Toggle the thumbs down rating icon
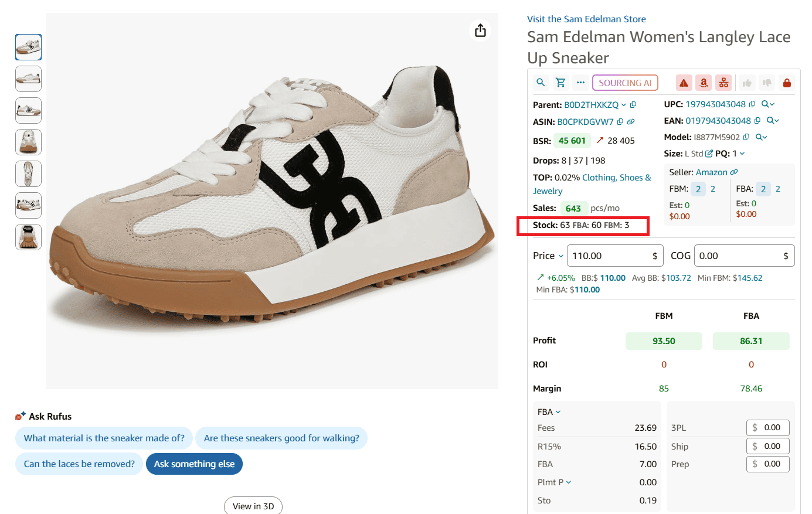This screenshot has width=812, height=514. pos(767,82)
